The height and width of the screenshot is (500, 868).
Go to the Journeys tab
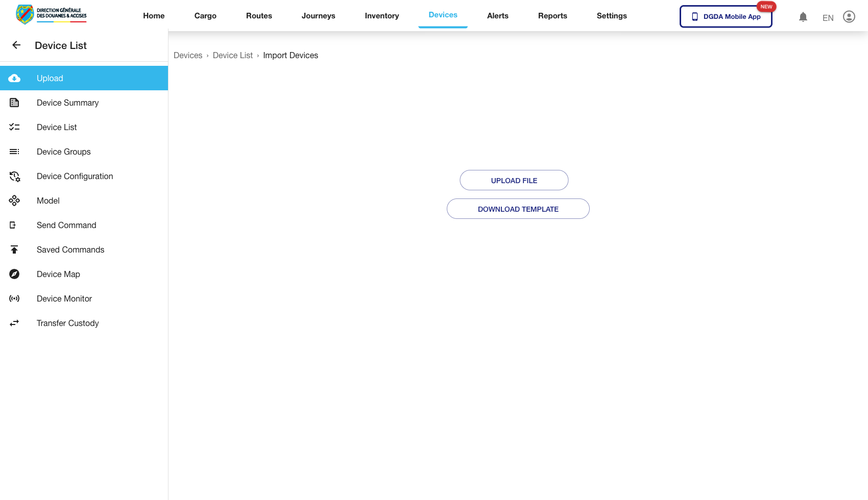318,16
